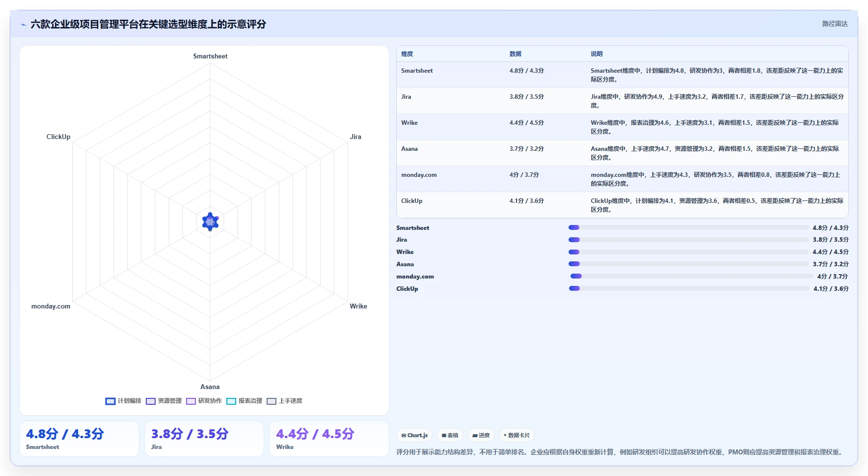
Task: Click the Asana row description in the table
Action: [715, 153]
